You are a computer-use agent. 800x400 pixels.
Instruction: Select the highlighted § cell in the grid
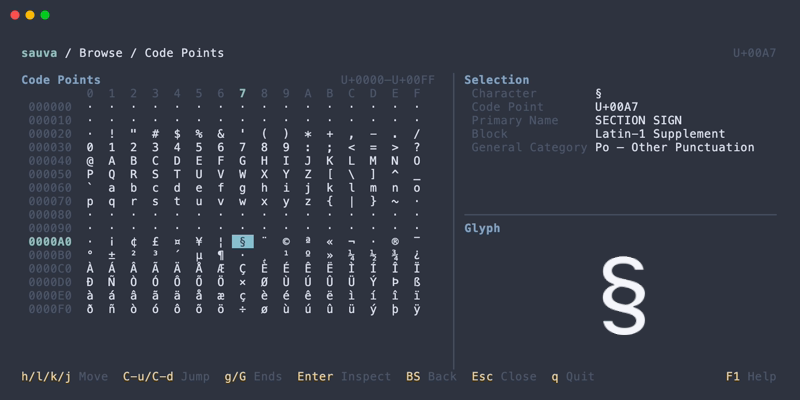tap(242, 241)
